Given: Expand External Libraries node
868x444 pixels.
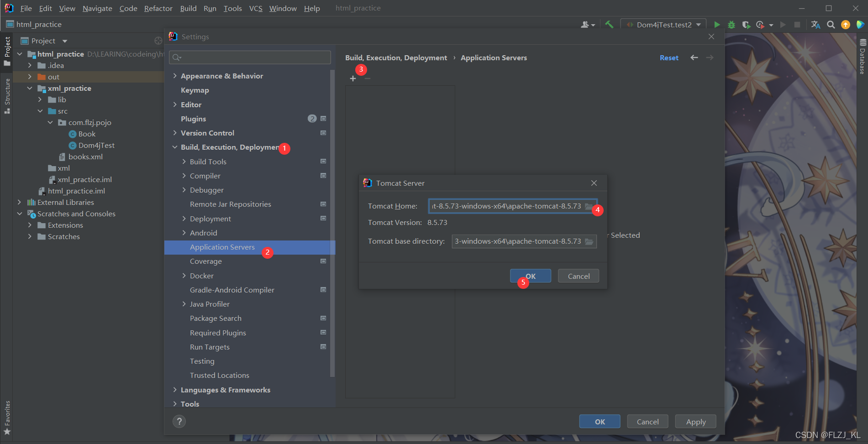Looking at the screenshot, I should coord(19,202).
